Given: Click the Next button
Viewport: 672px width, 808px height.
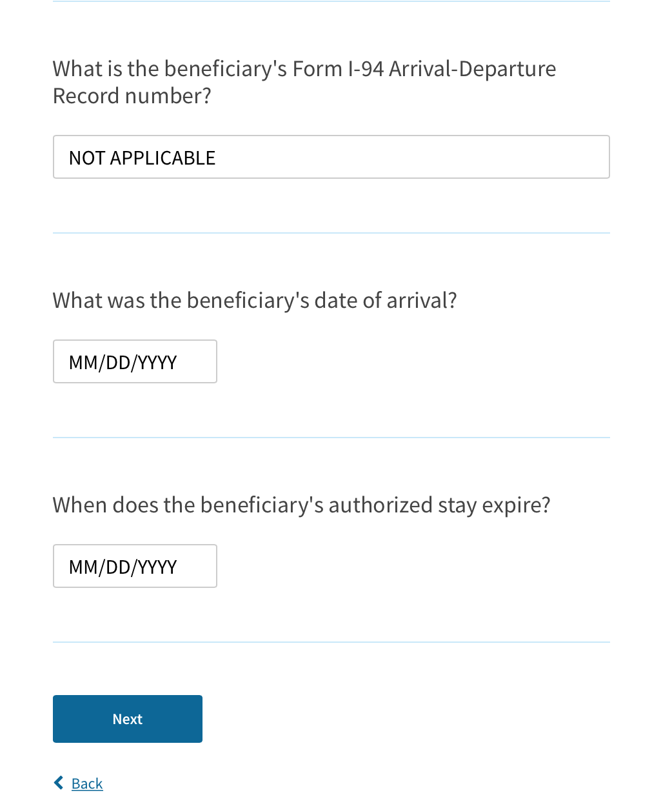Looking at the screenshot, I should tap(128, 719).
